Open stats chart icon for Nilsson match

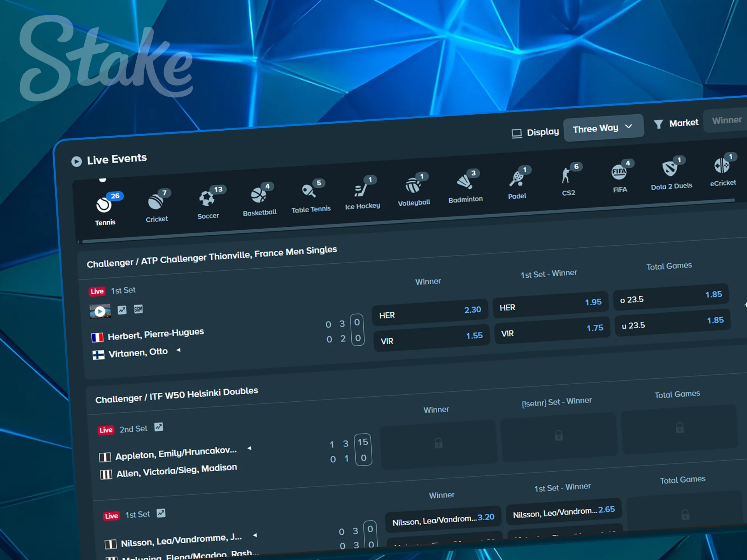(x=161, y=513)
